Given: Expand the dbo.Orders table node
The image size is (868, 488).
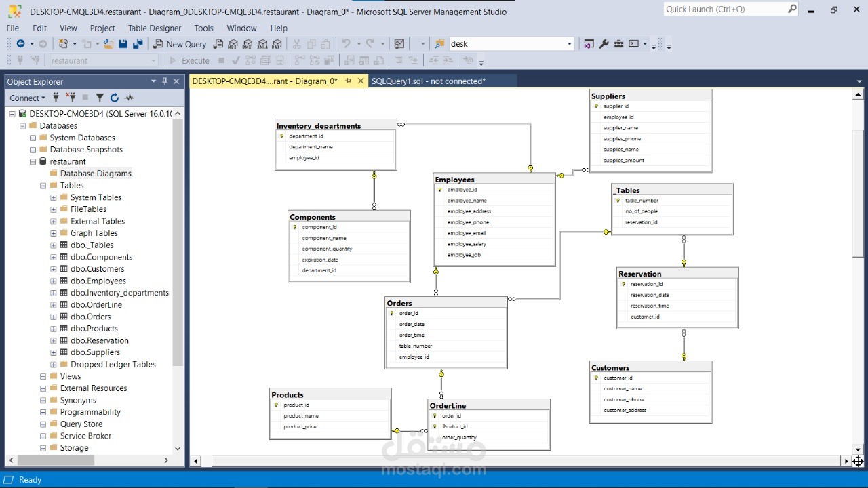Looking at the screenshot, I should [x=54, y=317].
